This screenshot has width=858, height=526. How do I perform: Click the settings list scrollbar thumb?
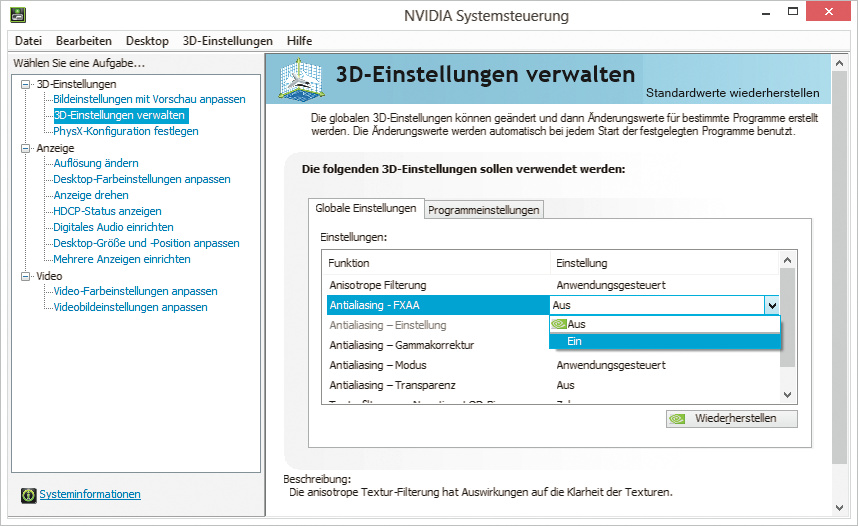coord(787,317)
